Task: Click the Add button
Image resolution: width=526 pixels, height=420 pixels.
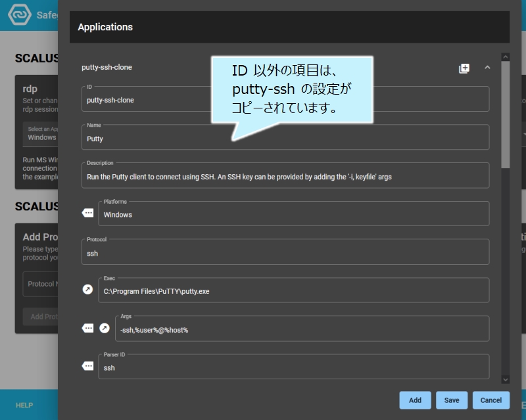Action: tap(415, 400)
